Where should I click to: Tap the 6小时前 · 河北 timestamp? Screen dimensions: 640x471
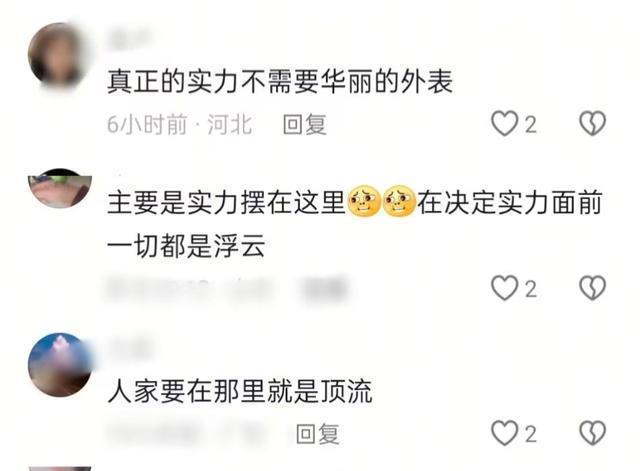(179, 124)
